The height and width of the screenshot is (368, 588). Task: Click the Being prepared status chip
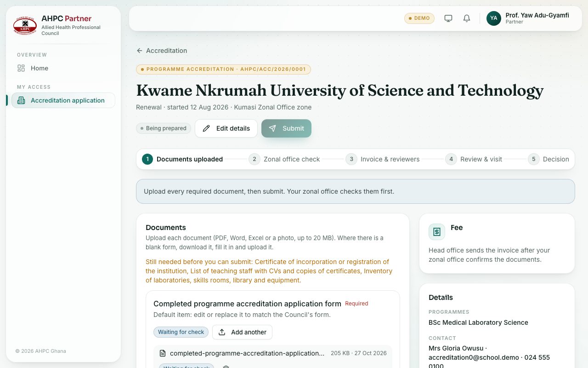click(164, 128)
